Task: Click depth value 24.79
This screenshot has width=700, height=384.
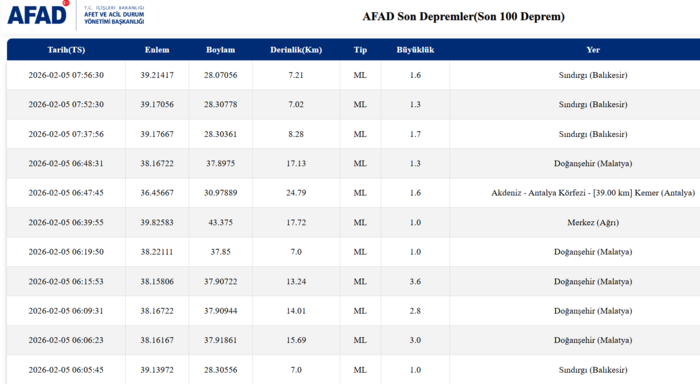Action: [x=296, y=193]
